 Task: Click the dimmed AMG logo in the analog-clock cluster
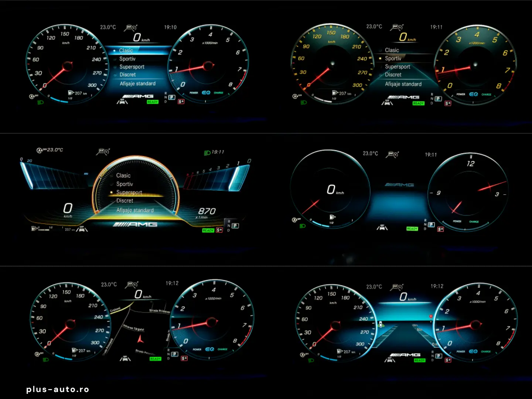(x=399, y=185)
